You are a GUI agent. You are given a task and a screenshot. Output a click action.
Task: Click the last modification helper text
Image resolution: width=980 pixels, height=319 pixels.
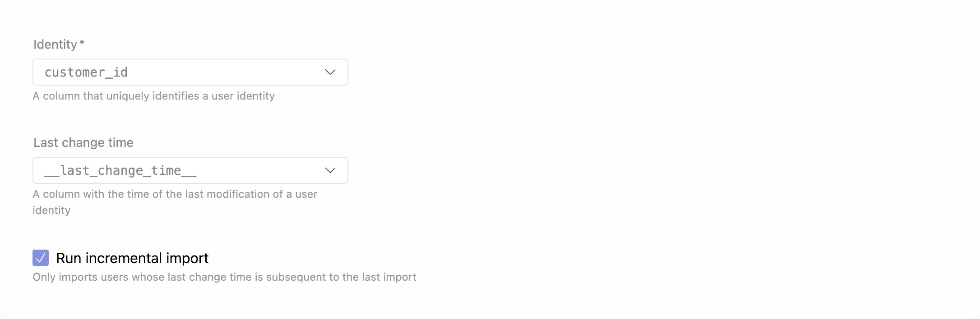[x=175, y=194]
